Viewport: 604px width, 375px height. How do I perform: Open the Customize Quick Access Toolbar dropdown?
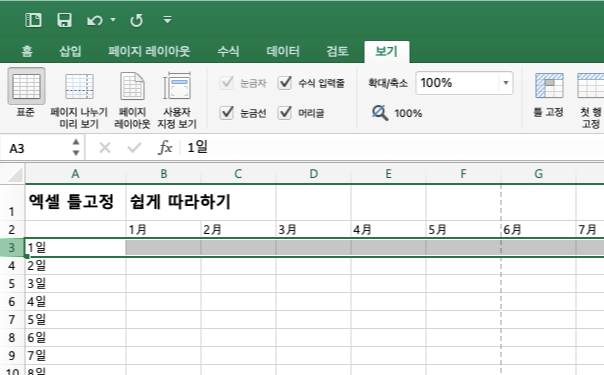click(x=167, y=19)
